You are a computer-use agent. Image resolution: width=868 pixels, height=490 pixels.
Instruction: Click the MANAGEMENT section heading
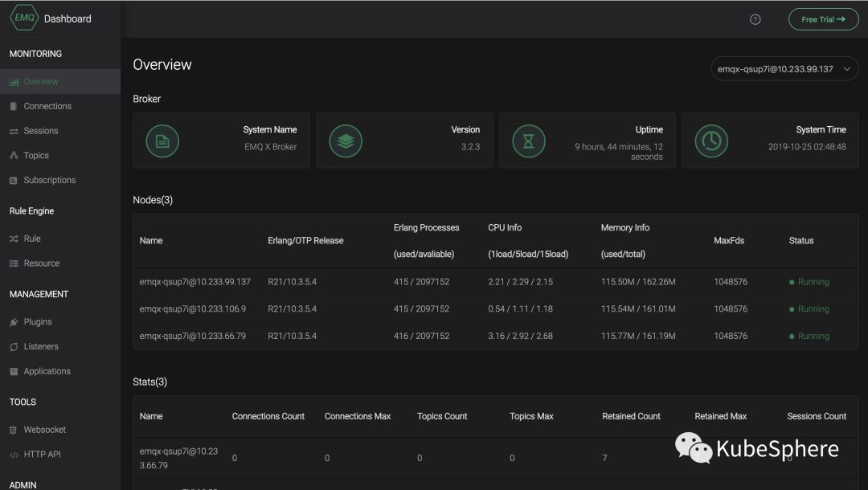click(39, 294)
